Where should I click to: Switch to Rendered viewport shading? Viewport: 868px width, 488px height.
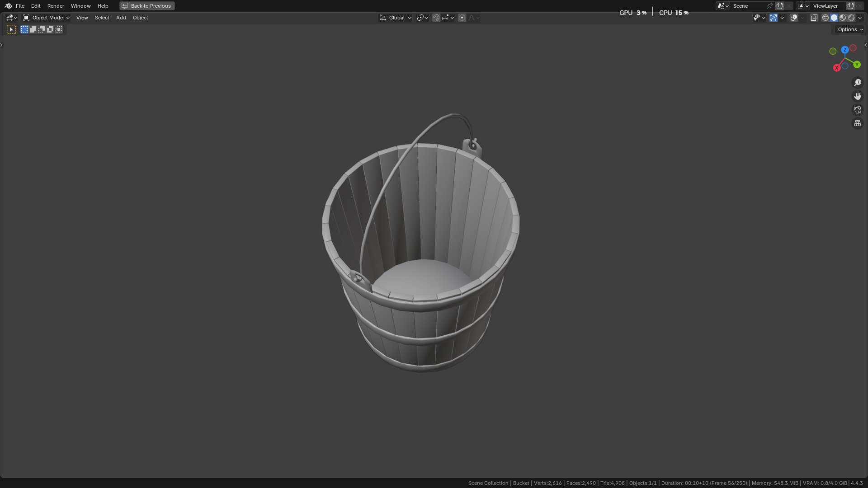point(851,18)
